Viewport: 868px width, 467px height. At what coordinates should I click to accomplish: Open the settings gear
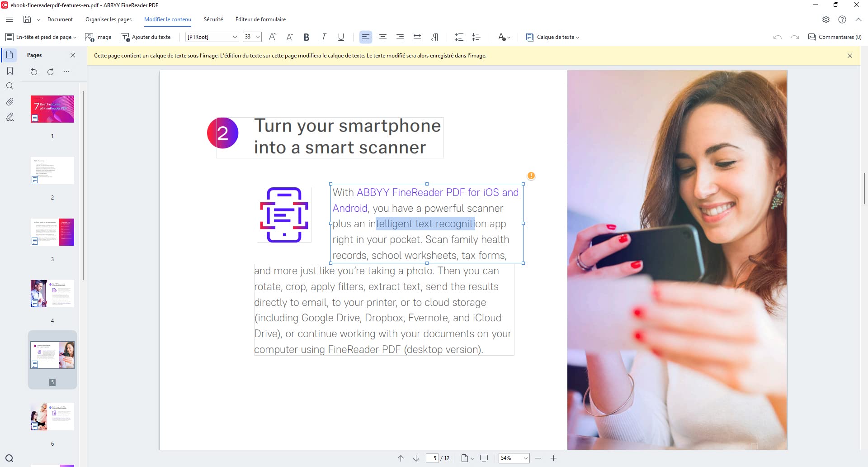[826, 19]
